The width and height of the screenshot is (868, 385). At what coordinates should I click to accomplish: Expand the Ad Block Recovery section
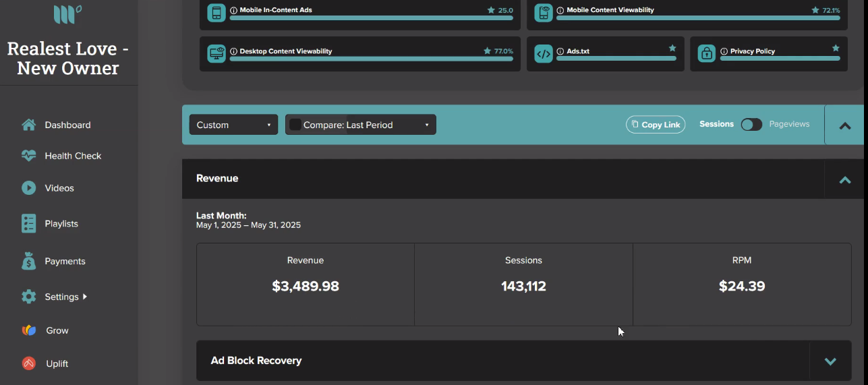click(830, 361)
